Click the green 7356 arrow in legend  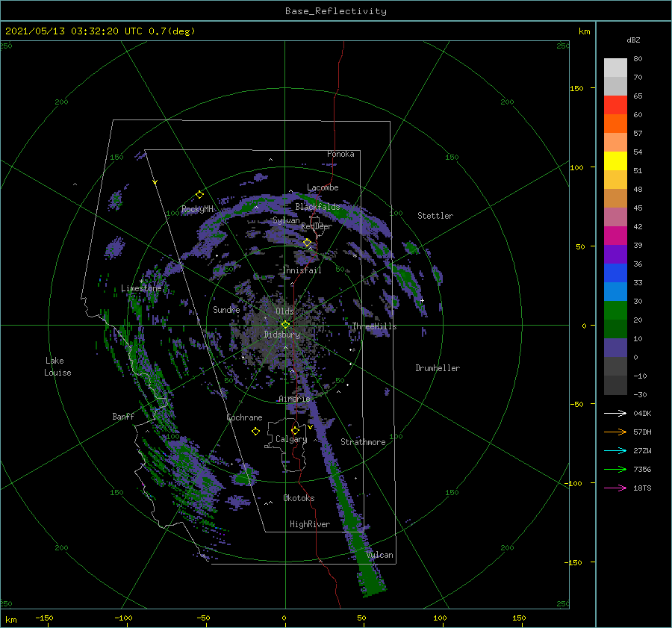pos(615,470)
